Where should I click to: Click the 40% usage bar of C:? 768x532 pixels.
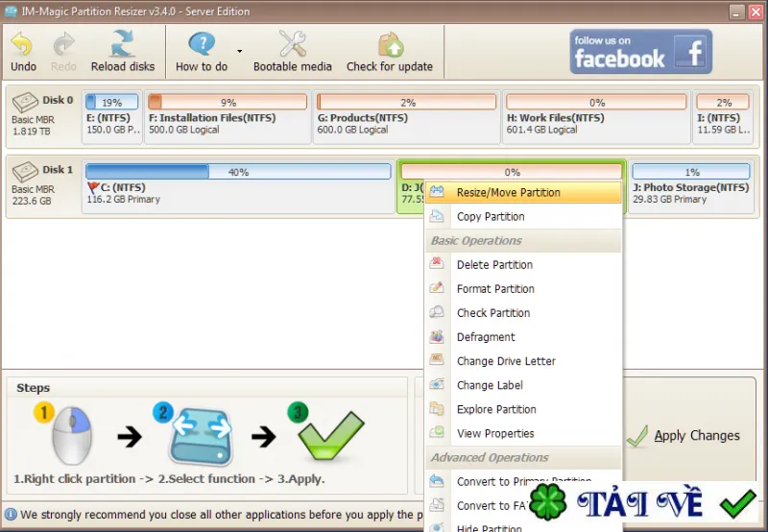pyautogui.click(x=238, y=172)
